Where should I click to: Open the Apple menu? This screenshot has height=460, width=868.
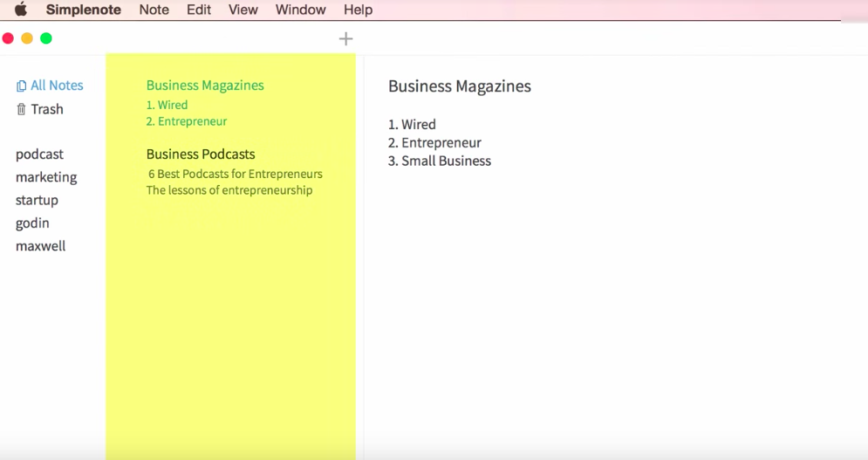click(x=20, y=10)
